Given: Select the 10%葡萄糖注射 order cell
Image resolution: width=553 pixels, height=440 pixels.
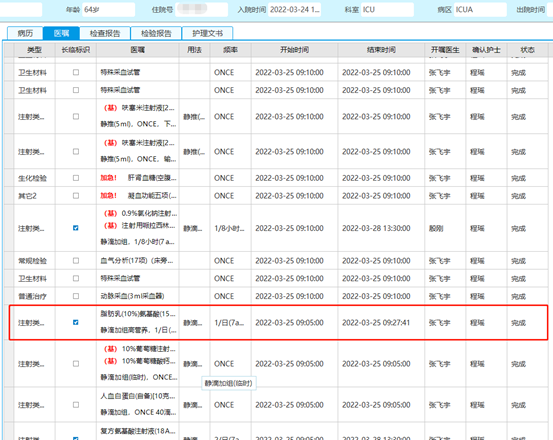Looking at the screenshot, I should click(x=138, y=363).
